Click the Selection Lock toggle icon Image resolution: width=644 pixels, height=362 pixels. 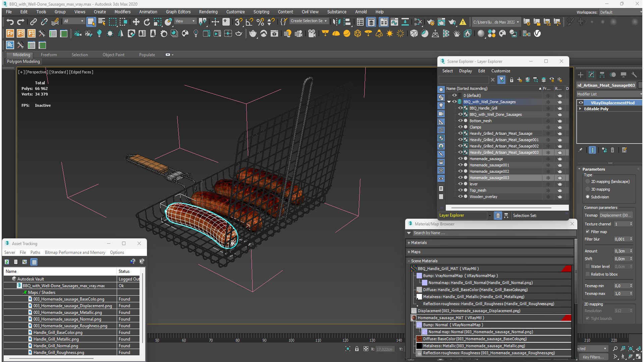click(357, 349)
